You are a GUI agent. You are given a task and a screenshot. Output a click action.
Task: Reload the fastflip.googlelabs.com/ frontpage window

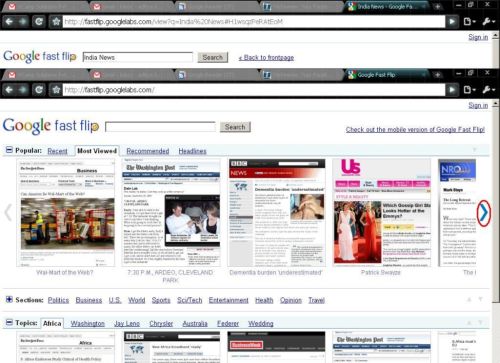pyautogui.click(x=39, y=90)
